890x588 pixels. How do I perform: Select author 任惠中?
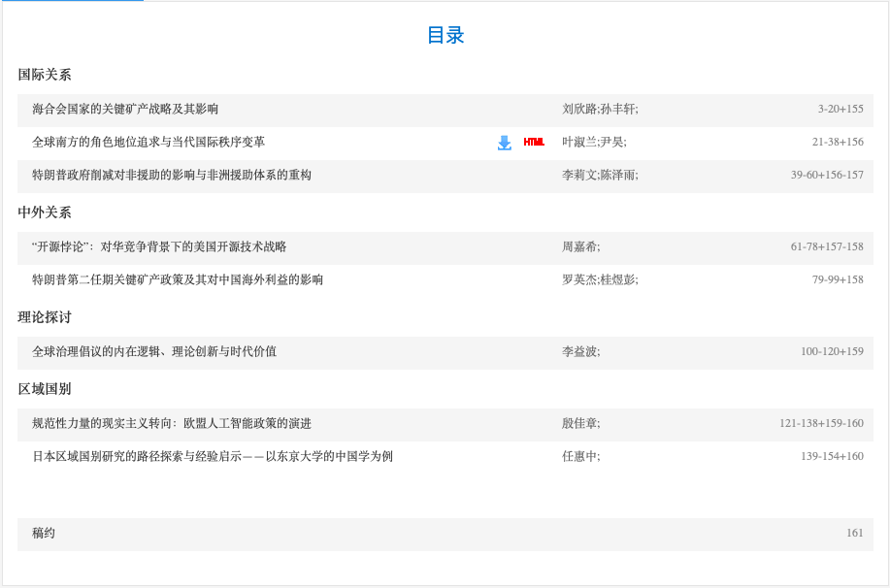coord(579,457)
